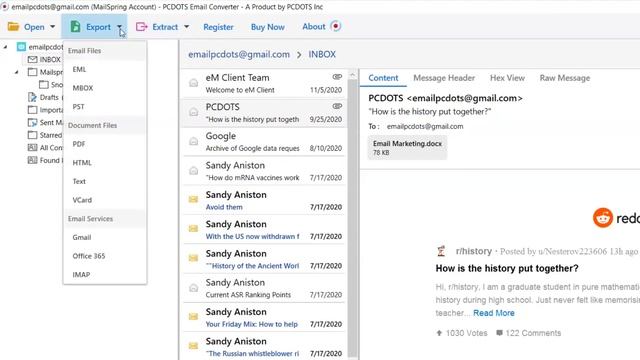The width and height of the screenshot is (640, 360).
Task: Click the Starred folder icon
Action: tap(32, 135)
